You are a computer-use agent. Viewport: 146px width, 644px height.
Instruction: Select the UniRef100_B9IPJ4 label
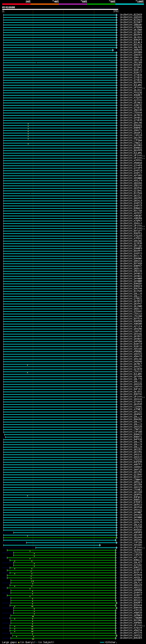pos(131,572)
